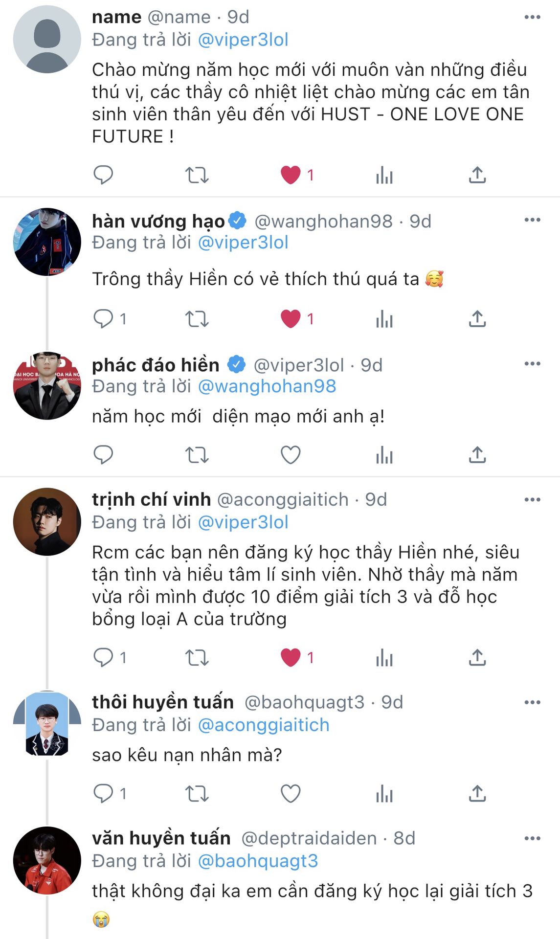This screenshot has height=939, width=560.
Task: Open @aconggiaitich mention link
Action: pyautogui.click(x=264, y=725)
